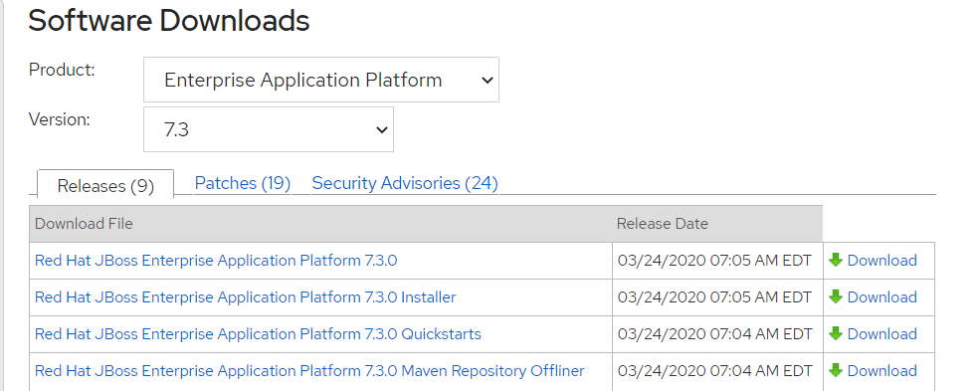Click green download arrow for 7.3.0 Quickstarts

coord(836,333)
